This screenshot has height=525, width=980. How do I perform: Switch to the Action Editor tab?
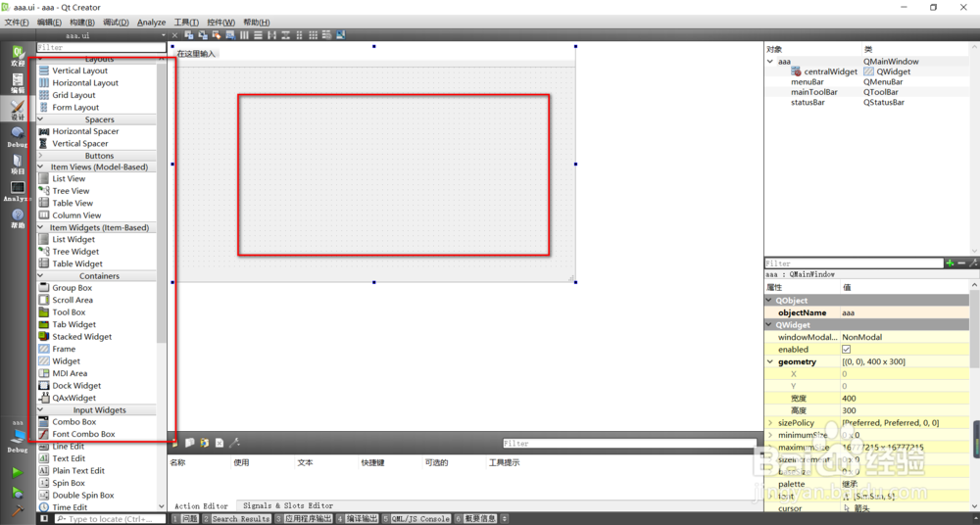pyautogui.click(x=201, y=505)
